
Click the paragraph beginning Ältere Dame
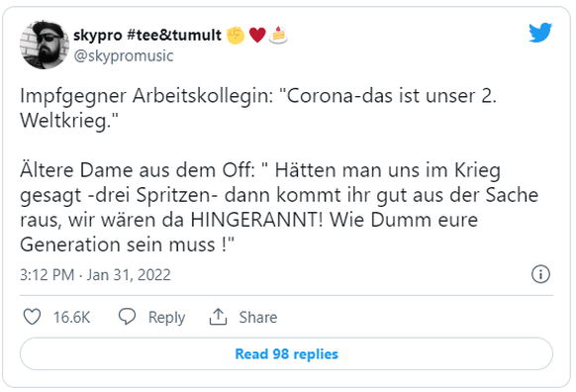(279, 208)
